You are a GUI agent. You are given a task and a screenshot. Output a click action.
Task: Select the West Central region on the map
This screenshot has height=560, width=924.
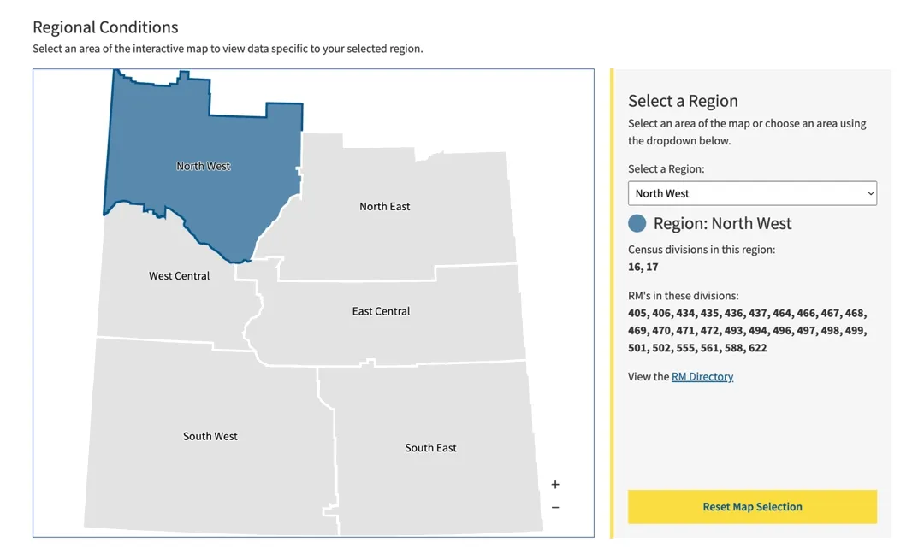coord(180,275)
